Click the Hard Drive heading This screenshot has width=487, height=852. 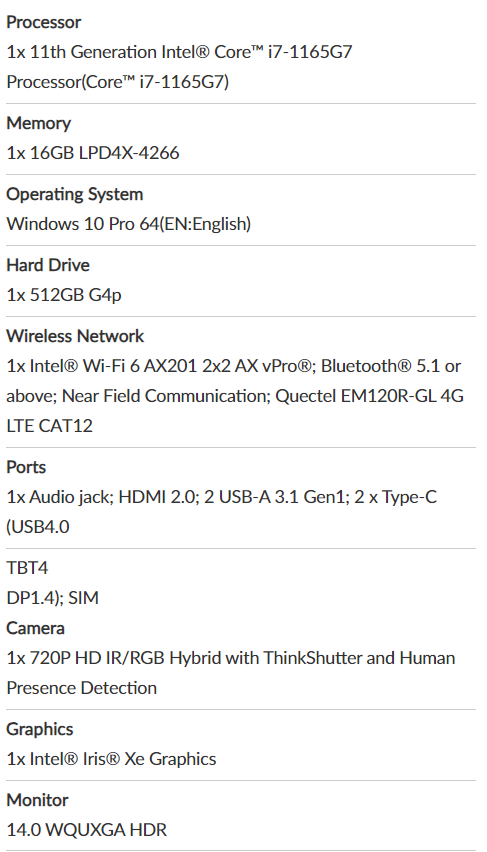pyautogui.click(x=48, y=265)
